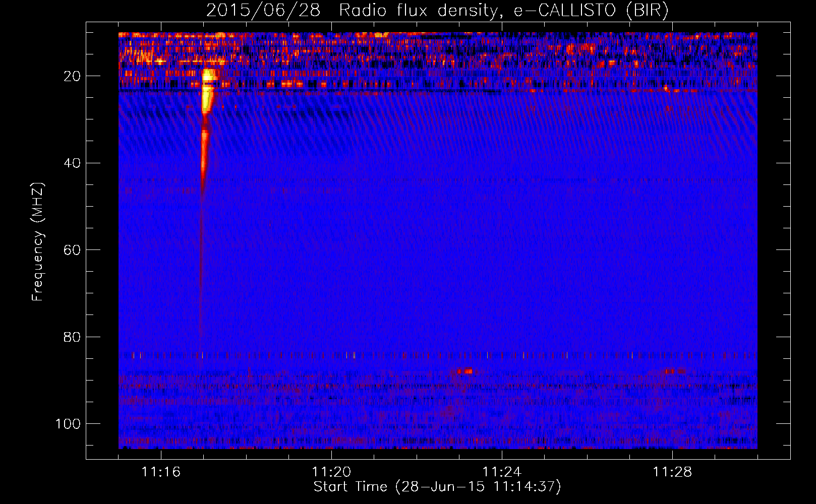The height and width of the screenshot is (504, 816).
Task: Click the 11:20 time tick label
Action: coord(331,472)
